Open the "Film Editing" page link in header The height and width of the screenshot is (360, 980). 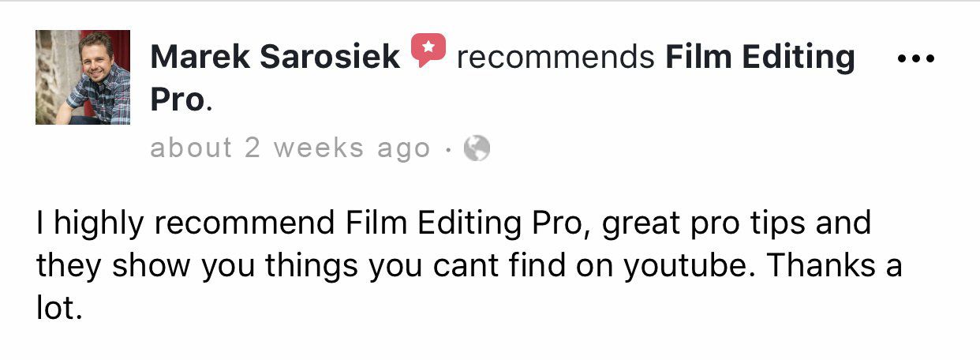[x=760, y=58]
